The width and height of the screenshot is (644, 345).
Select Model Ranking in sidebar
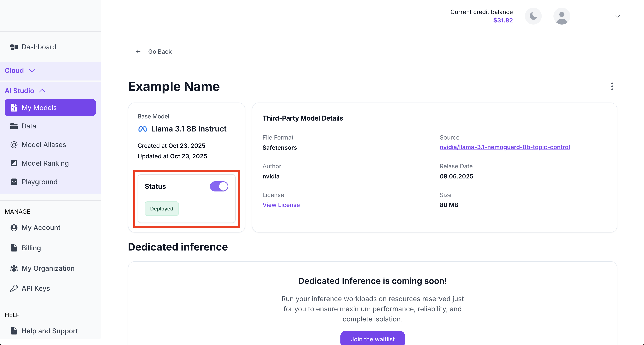pos(50,163)
